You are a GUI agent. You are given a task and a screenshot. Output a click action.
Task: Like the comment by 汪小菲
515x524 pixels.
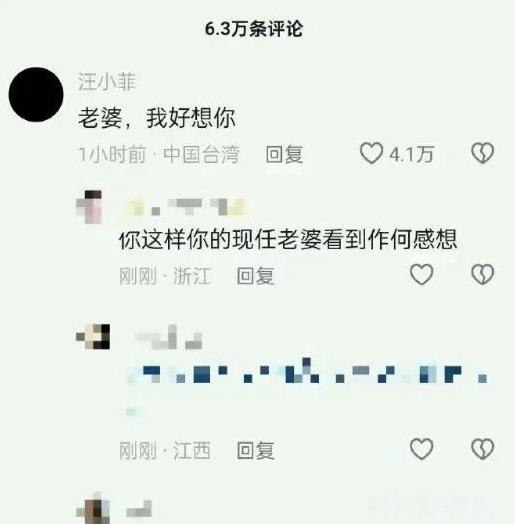371,153
